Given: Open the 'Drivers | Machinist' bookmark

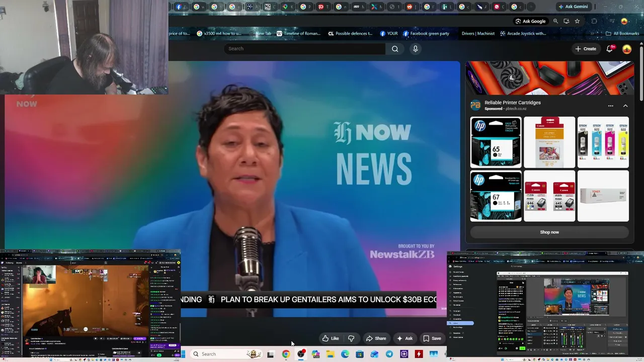Looking at the screenshot, I should 478,34.
